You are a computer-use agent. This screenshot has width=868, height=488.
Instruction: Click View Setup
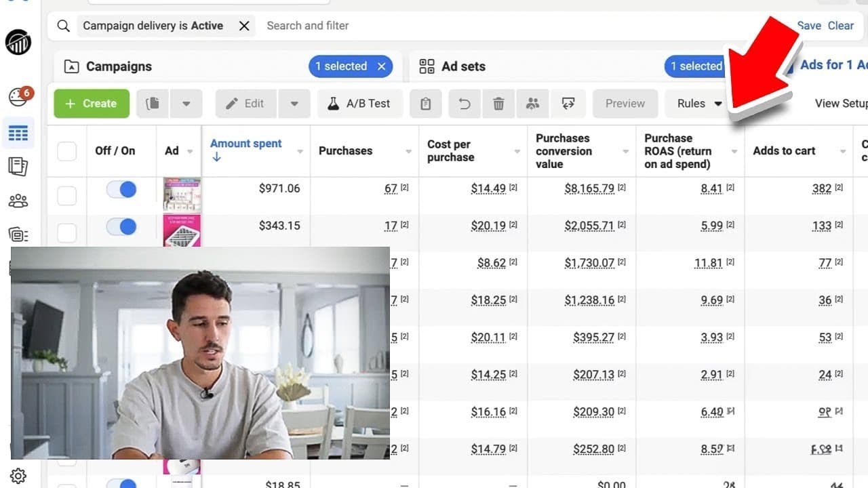(x=841, y=104)
